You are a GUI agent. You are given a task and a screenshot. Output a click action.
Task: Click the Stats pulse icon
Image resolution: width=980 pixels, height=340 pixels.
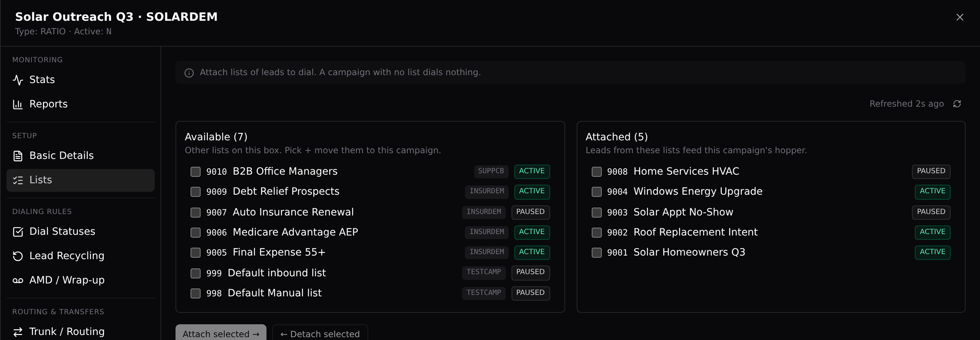point(18,80)
